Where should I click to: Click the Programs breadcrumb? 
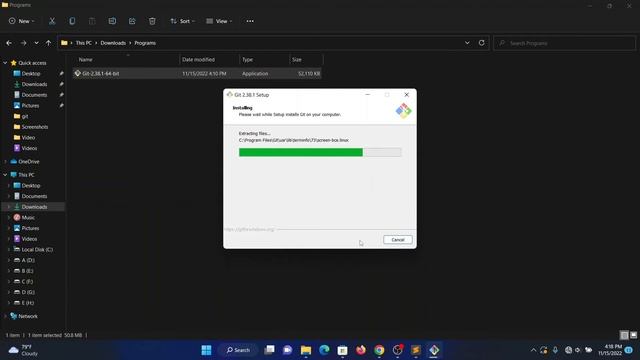pyautogui.click(x=145, y=43)
